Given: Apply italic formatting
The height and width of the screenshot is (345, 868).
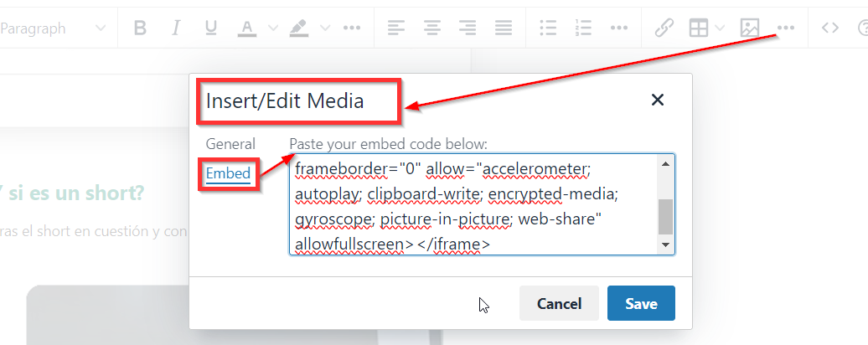Looking at the screenshot, I should [175, 28].
